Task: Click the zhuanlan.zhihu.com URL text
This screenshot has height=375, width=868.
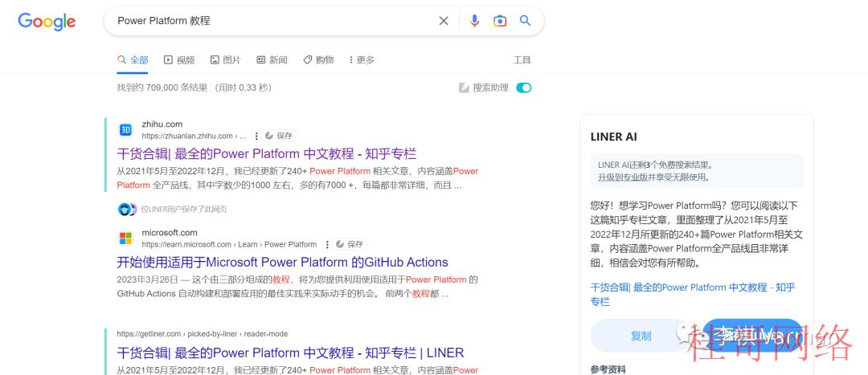Action: (x=194, y=136)
